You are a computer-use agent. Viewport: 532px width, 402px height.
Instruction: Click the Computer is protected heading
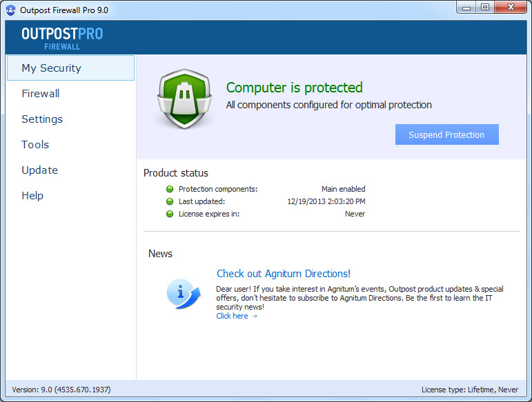pos(294,88)
